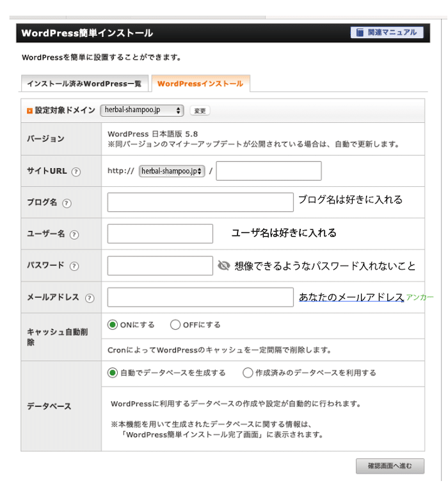
Task: Toggle password visibility eye icon
Action: point(223,265)
